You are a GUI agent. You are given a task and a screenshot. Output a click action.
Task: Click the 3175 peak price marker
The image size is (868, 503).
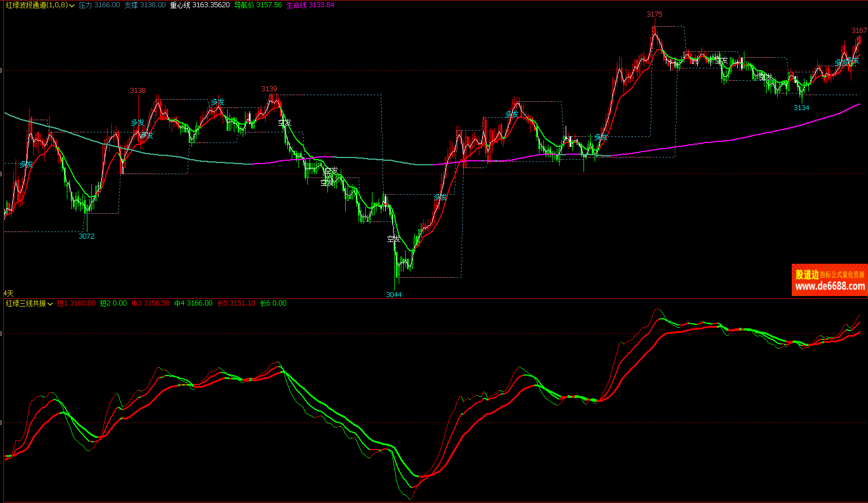click(654, 14)
